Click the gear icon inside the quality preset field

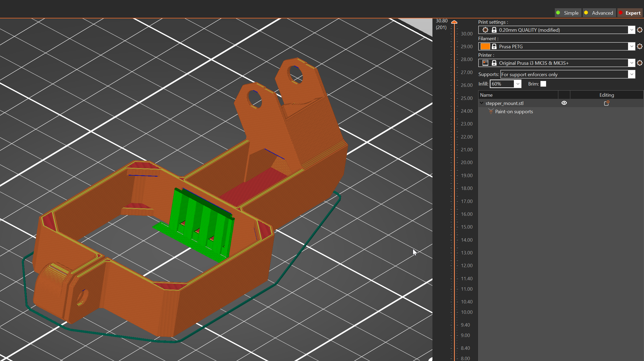[x=485, y=30]
